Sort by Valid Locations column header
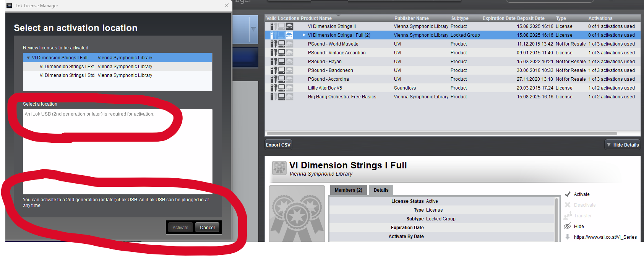The width and height of the screenshot is (644, 256). (x=283, y=18)
